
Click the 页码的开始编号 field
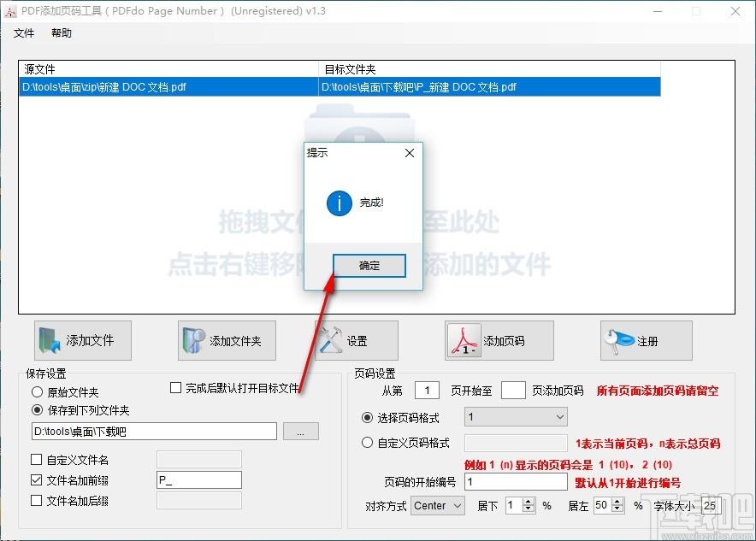pyautogui.click(x=516, y=482)
